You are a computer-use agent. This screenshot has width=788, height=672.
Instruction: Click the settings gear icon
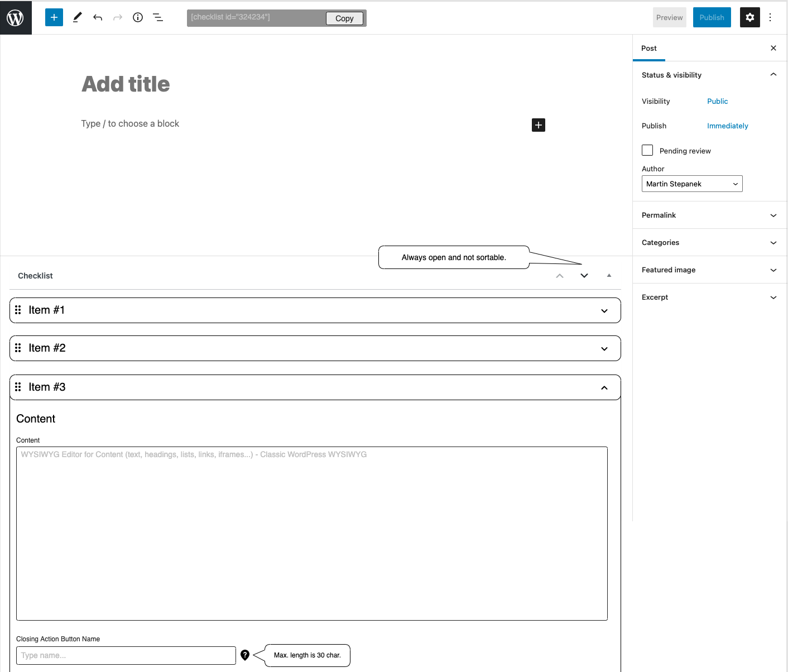click(749, 17)
